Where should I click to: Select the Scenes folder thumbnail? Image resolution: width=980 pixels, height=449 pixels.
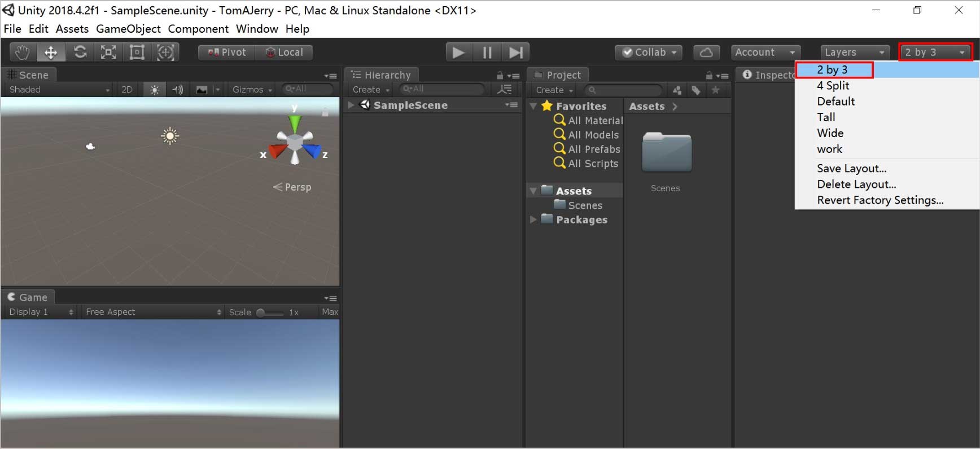[x=666, y=152]
